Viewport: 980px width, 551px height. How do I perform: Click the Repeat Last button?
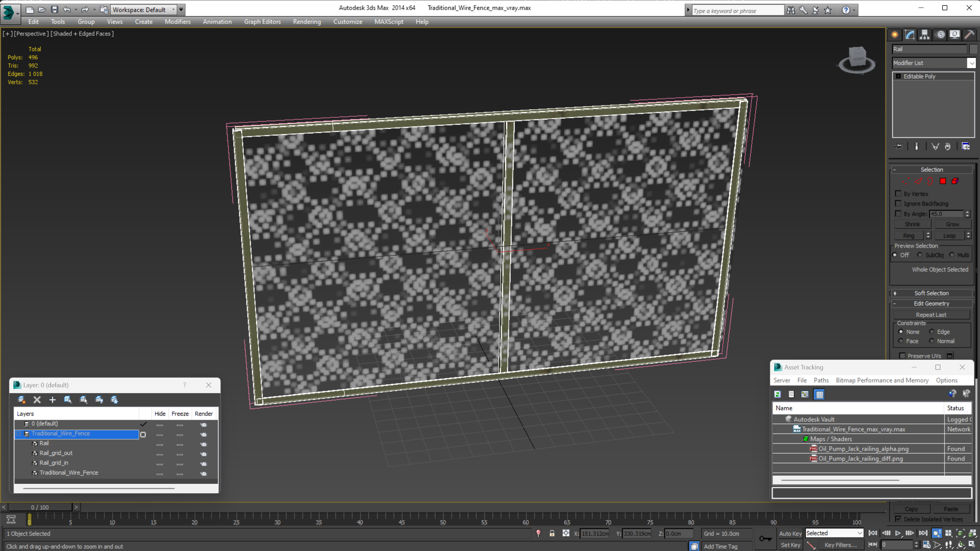[931, 315]
